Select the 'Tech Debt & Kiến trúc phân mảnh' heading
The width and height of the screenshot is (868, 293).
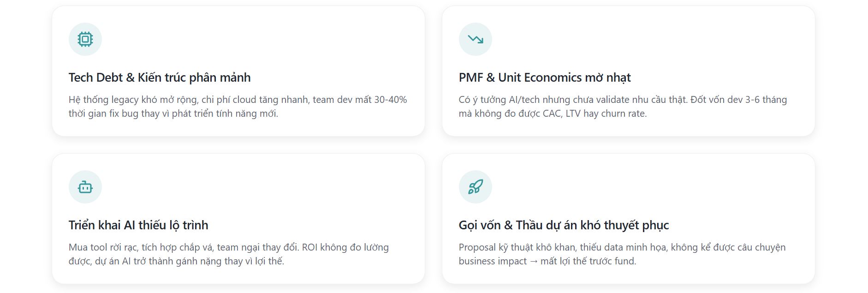pyautogui.click(x=160, y=78)
